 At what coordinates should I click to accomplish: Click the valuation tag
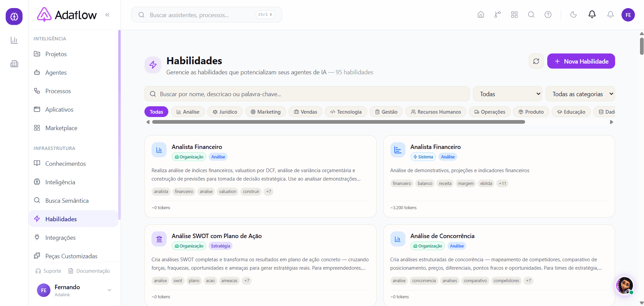pyautogui.click(x=227, y=192)
